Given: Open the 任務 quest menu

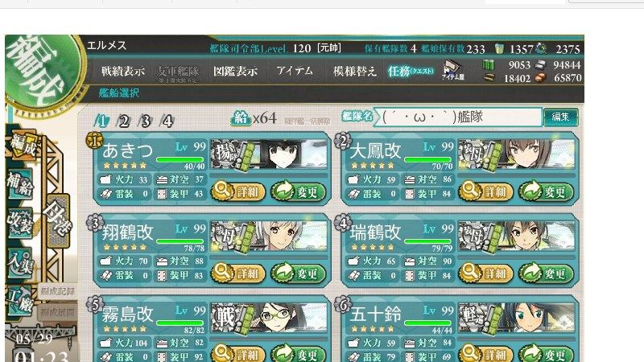Looking at the screenshot, I should click(x=411, y=72).
